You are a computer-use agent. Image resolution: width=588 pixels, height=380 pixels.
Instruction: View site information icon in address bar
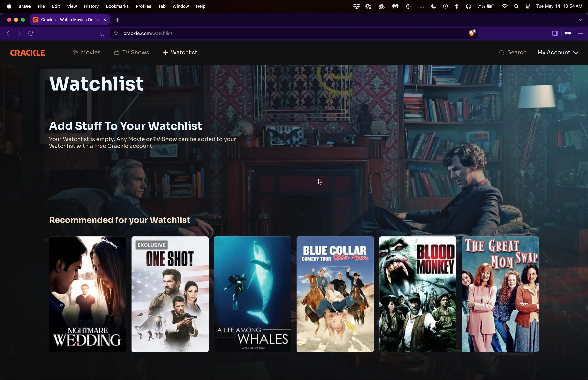coord(117,33)
